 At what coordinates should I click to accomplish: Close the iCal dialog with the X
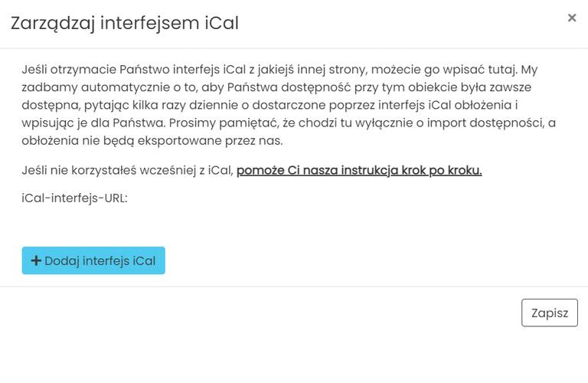(571, 18)
